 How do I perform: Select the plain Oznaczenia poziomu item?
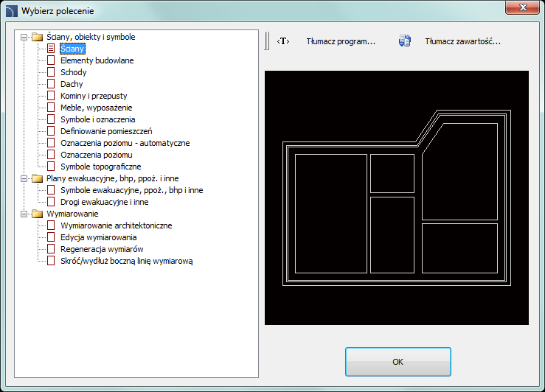(97, 155)
